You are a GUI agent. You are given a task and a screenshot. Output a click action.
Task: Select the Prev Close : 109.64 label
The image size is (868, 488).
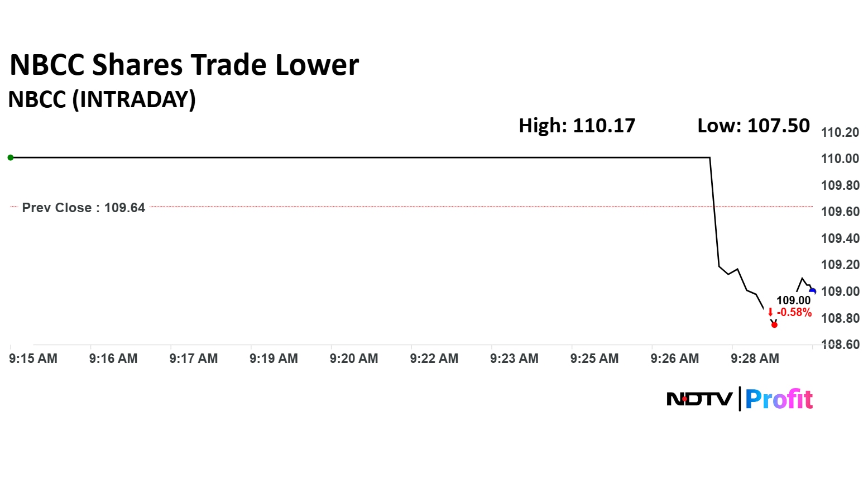(83, 208)
